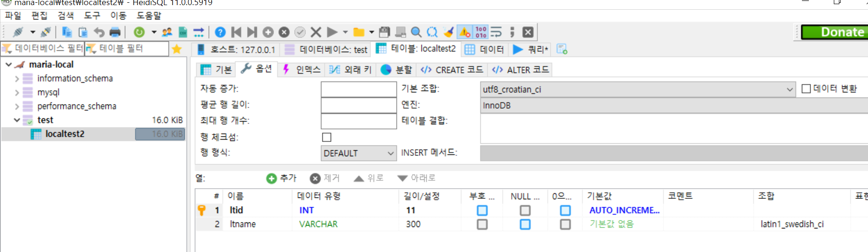Click the Open SQL file folder icon
The image size is (868, 252).
click(x=359, y=32)
